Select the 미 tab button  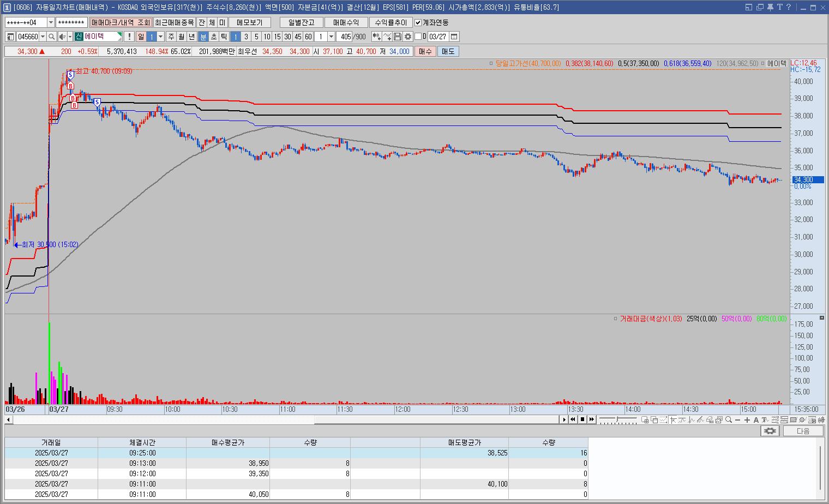coord(223,22)
